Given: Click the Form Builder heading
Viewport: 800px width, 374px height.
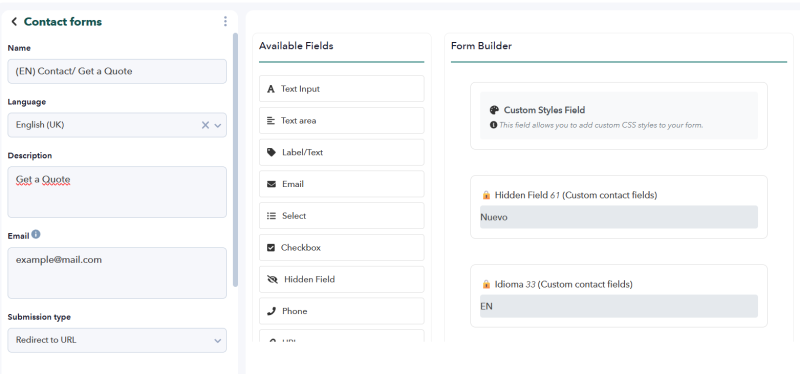Looking at the screenshot, I should [481, 46].
